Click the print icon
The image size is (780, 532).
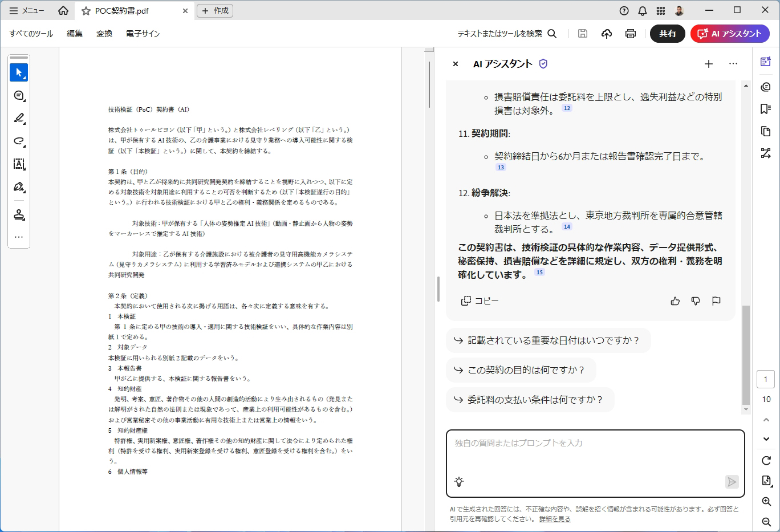tap(630, 34)
